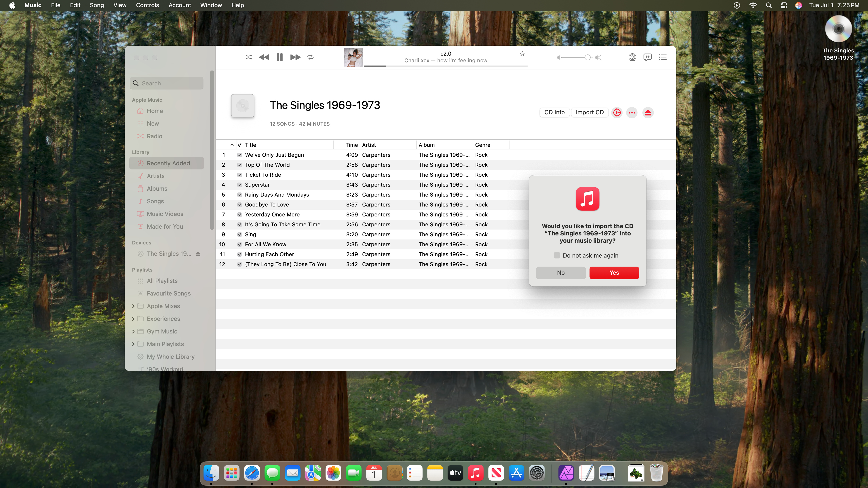Uncheck Rainy Days And Mondays track
The height and width of the screenshot is (488, 868).
click(x=239, y=195)
